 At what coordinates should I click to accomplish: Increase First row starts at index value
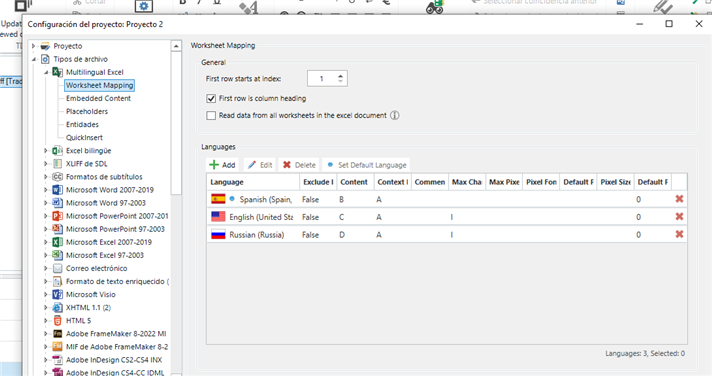340,75
